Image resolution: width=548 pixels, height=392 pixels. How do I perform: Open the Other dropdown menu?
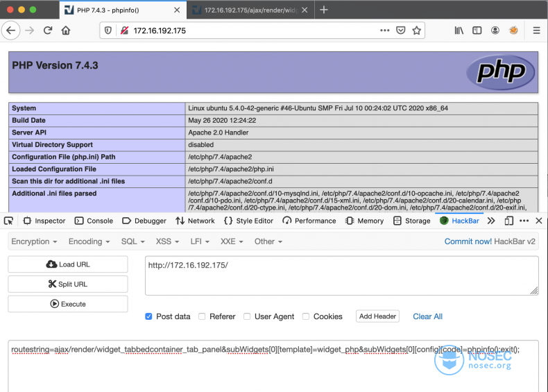pos(268,241)
